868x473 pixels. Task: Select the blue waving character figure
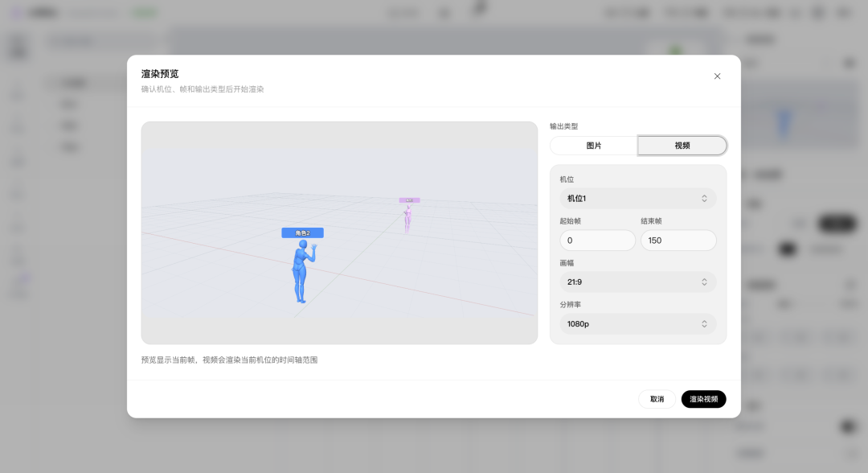click(302, 271)
